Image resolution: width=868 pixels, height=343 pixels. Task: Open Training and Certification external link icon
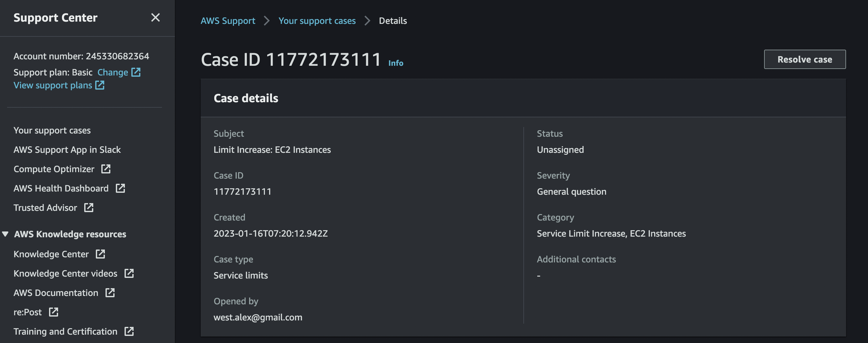(130, 331)
